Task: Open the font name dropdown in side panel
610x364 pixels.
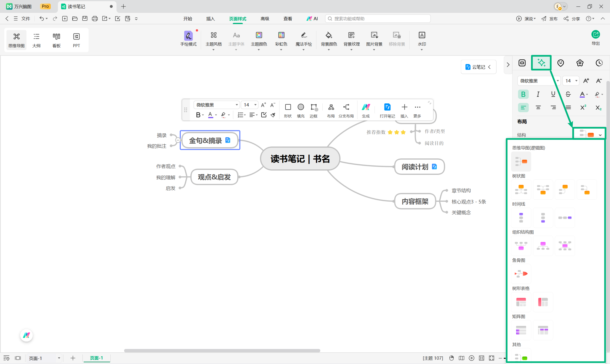Action: (x=539, y=81)
